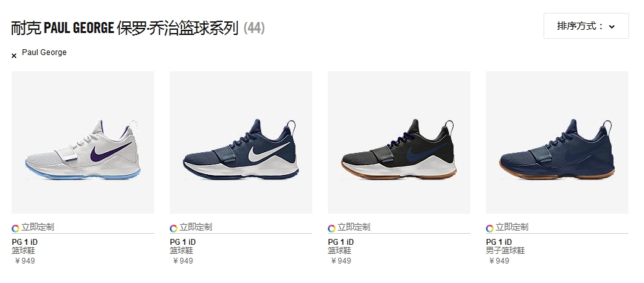Image resolution: width=644 pixels, height=283 pixels.
Task: Open the all-navy PG 1 shoe with gum sole
Action: tap(557, 142)
